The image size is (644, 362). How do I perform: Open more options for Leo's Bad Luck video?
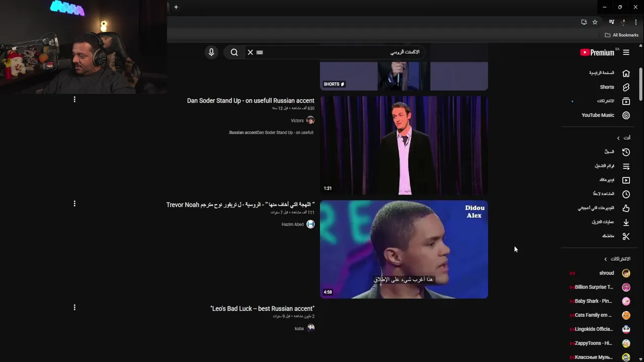pos(74,307)
